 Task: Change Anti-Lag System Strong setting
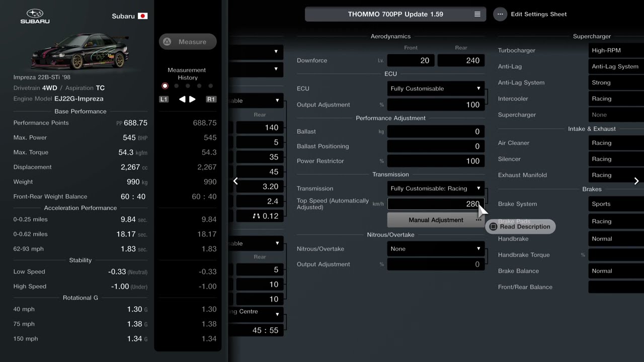coord(616,82)
